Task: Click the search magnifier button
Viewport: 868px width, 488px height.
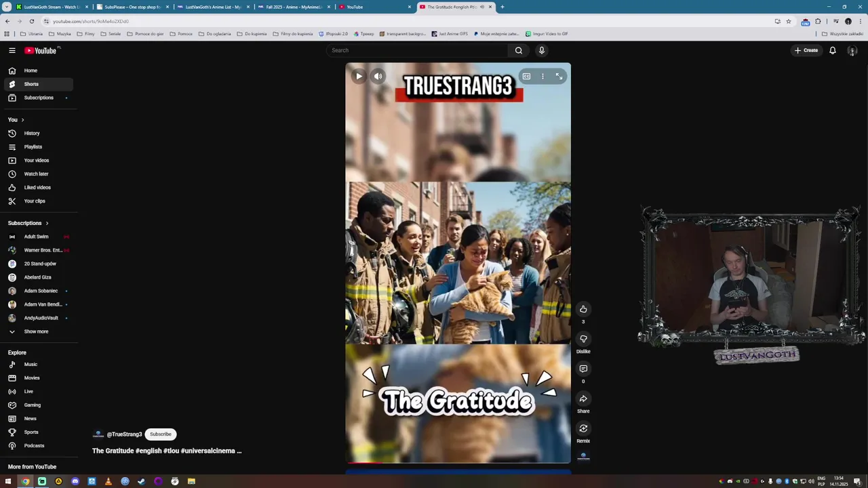Action: [x=519, y=50]
